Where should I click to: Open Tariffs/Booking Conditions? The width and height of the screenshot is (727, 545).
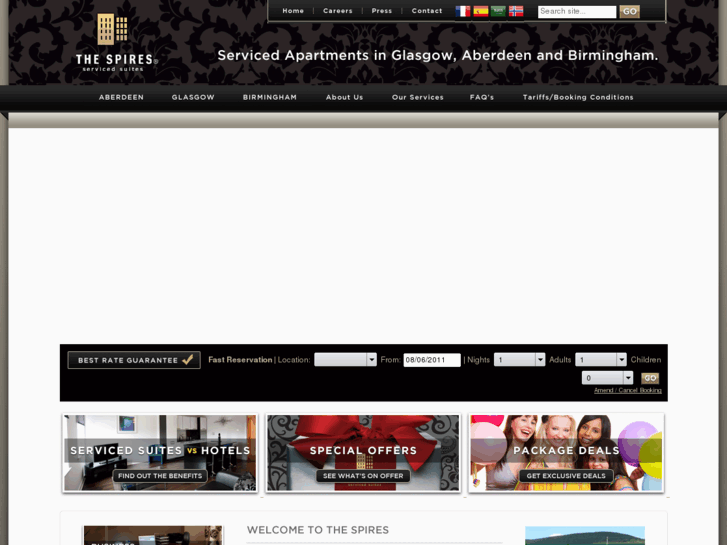[x=578, y=97]
